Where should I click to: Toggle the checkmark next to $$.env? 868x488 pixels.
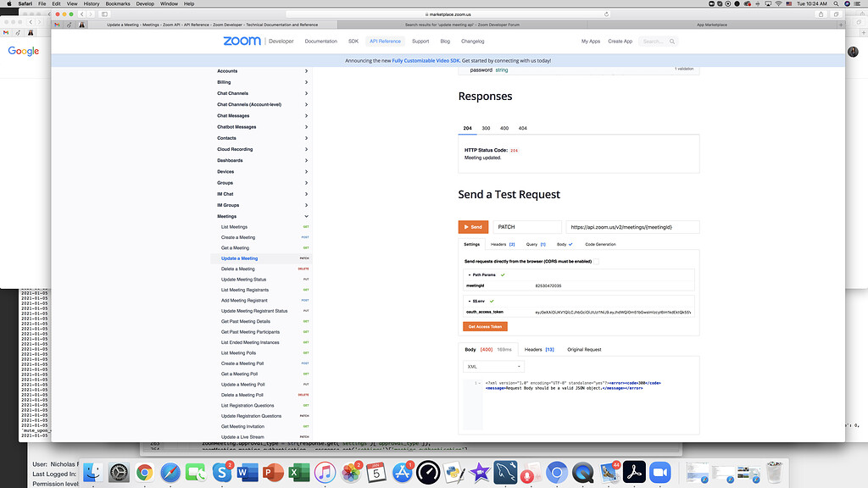pos(492,300)
